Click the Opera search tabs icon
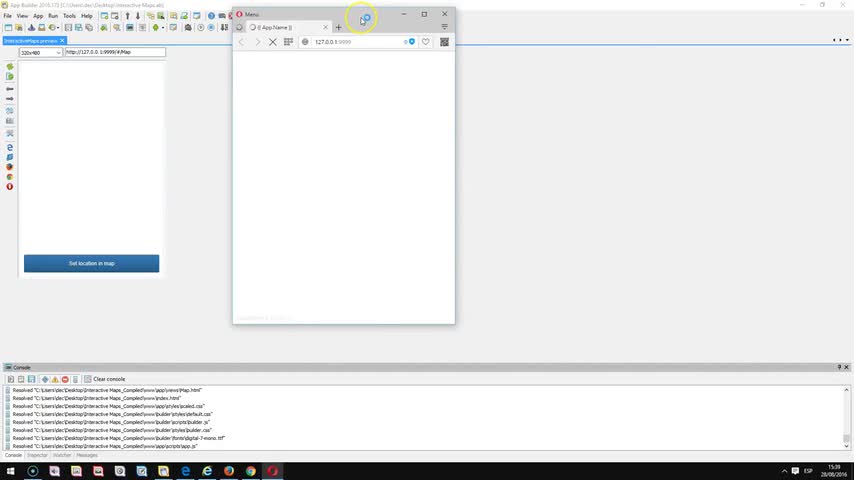 240,27
